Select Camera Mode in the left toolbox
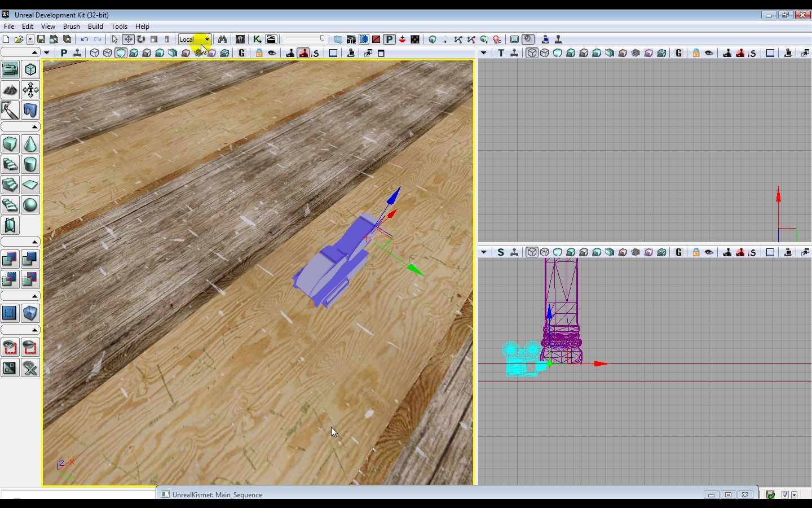This screenshot has width=812, height=508. click(x=10, y=69)
